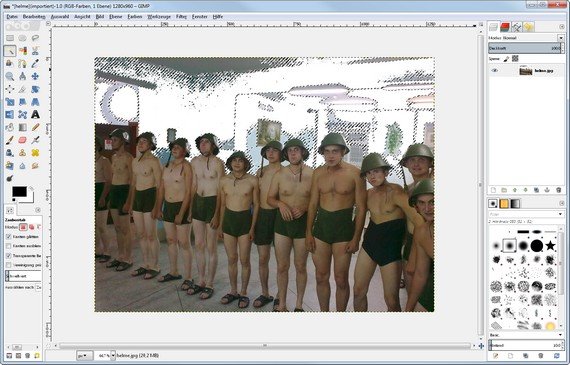This screenshot has width=570, height=365.
Task: Toggle lock pixels for the layer
Action: click(506, 59)
